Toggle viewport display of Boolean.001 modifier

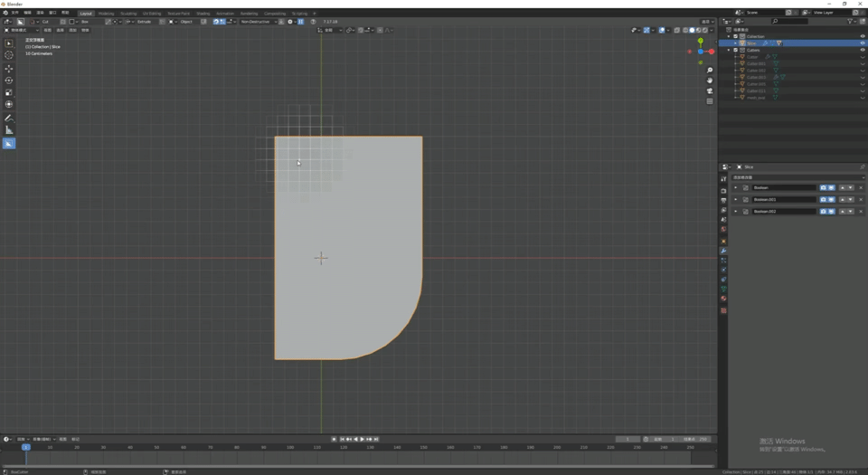(831, 200)
